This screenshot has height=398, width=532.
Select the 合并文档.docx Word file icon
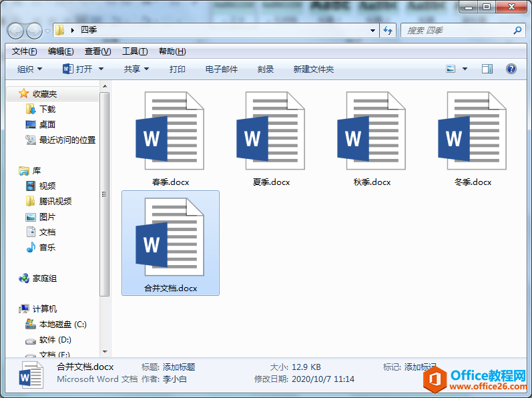[x=170, y=237]
